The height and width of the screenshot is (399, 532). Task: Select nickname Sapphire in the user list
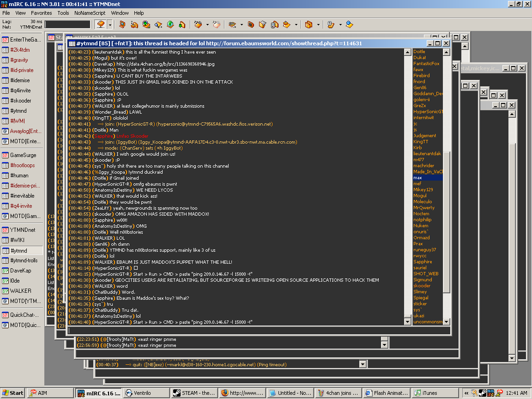pyautogui.click(x=423, y=262)
